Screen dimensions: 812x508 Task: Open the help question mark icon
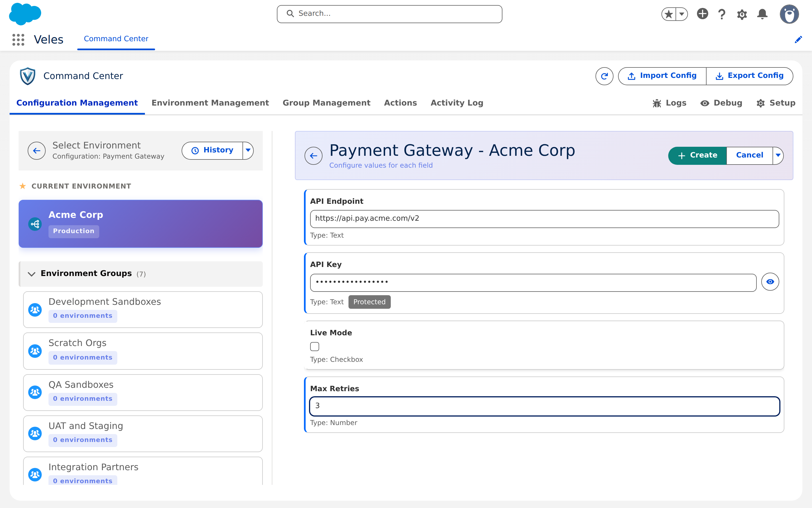tap(722, 14)
